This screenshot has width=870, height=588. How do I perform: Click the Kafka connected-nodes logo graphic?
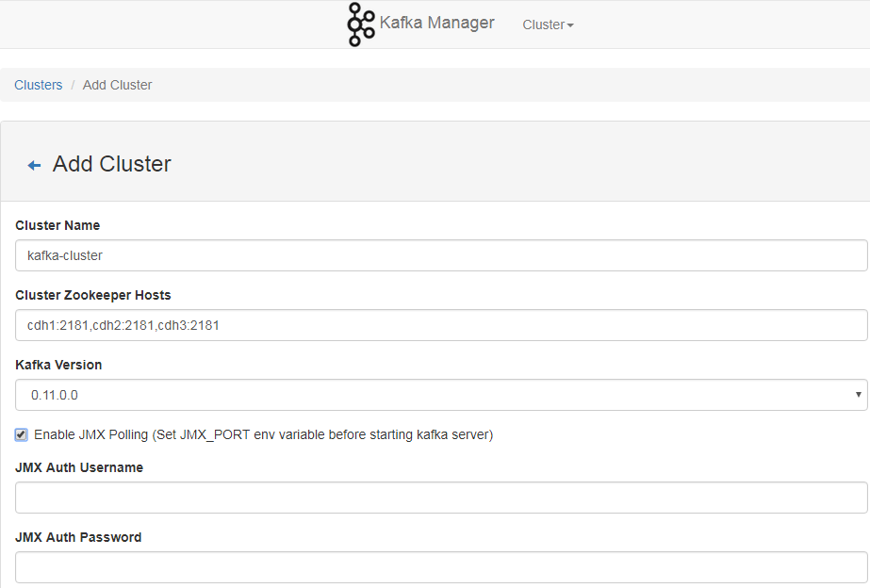(361, 24)
